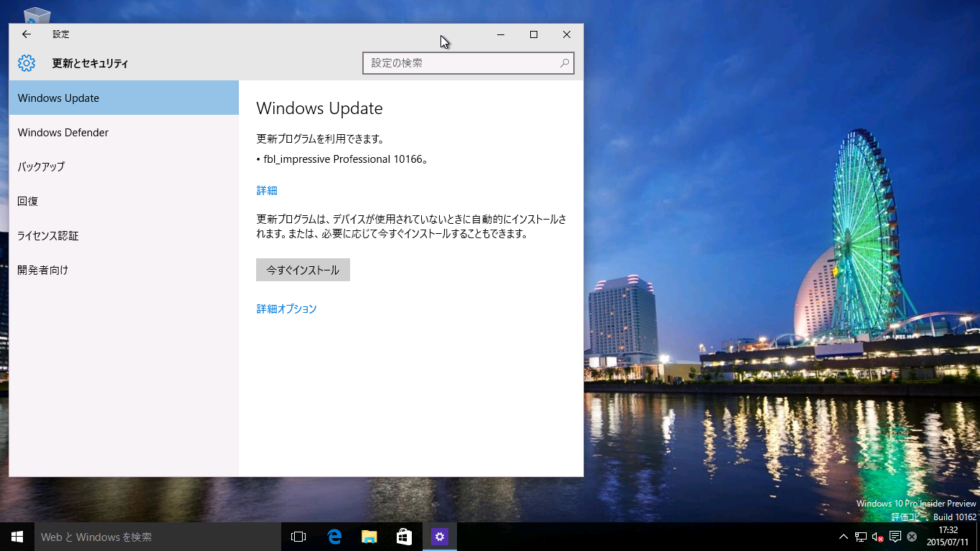Click the 設定 title in the title bar

pyautogui.click(x=61, y=34)
